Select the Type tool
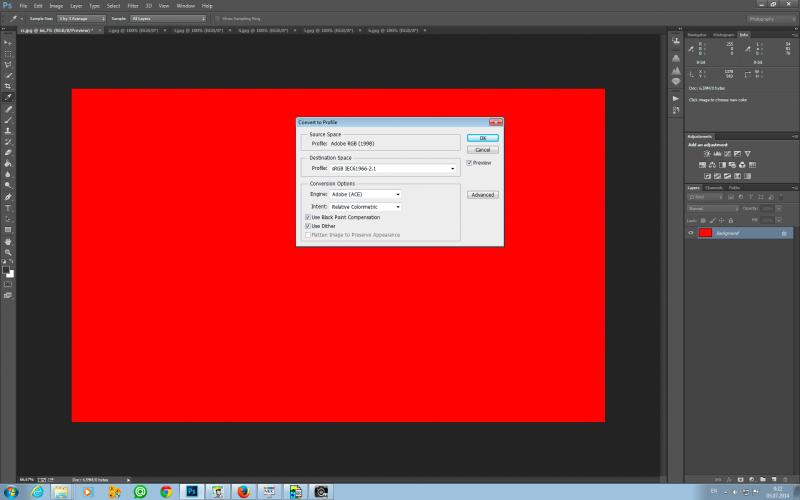 click(8, 208)
